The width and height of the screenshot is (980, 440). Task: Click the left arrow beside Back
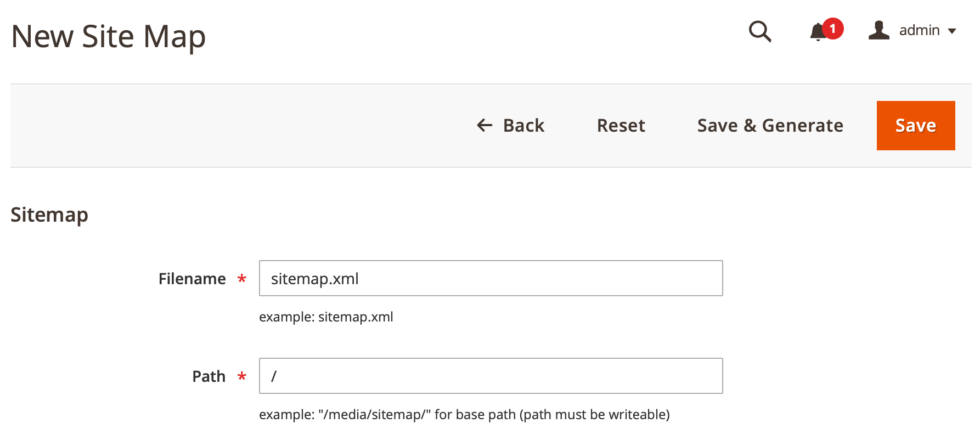(485, 126)
